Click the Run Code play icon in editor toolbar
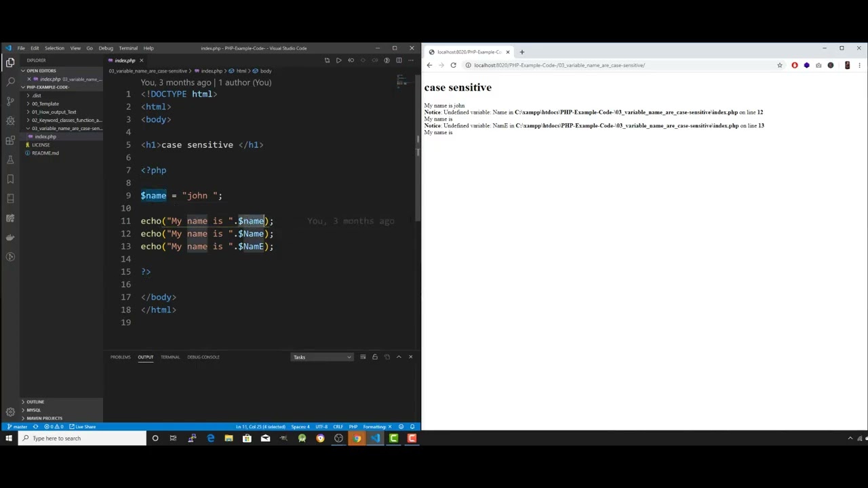868x488 pixels. pyautogui.click(x=338, y=60)
